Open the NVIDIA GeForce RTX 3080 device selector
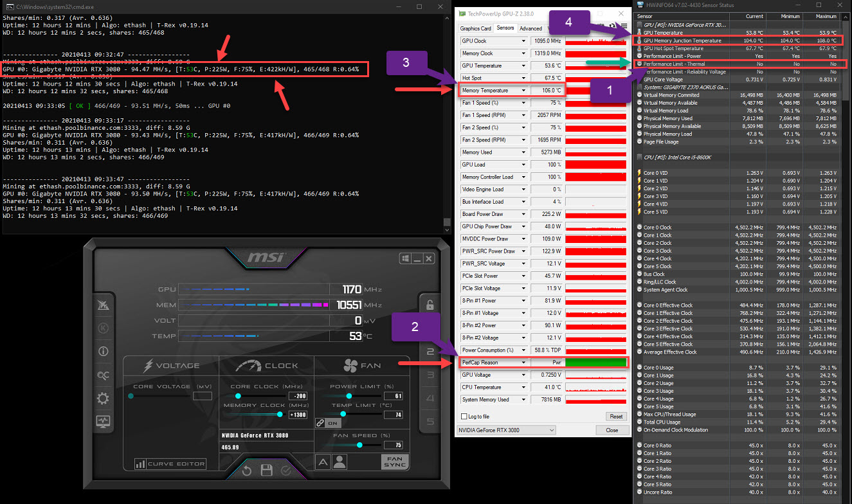The height and width of the screenshot is (504, 852). [506, 430]
